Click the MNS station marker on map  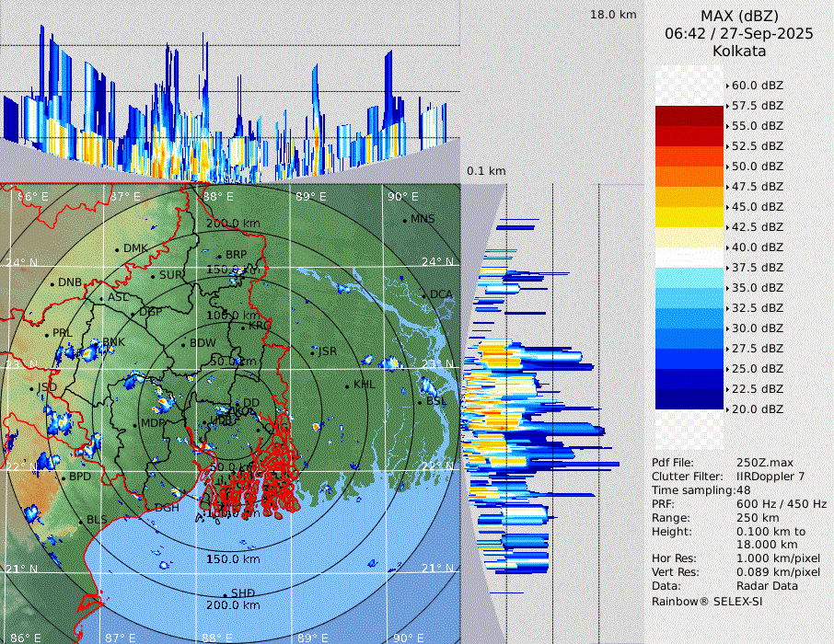(404, 221)
